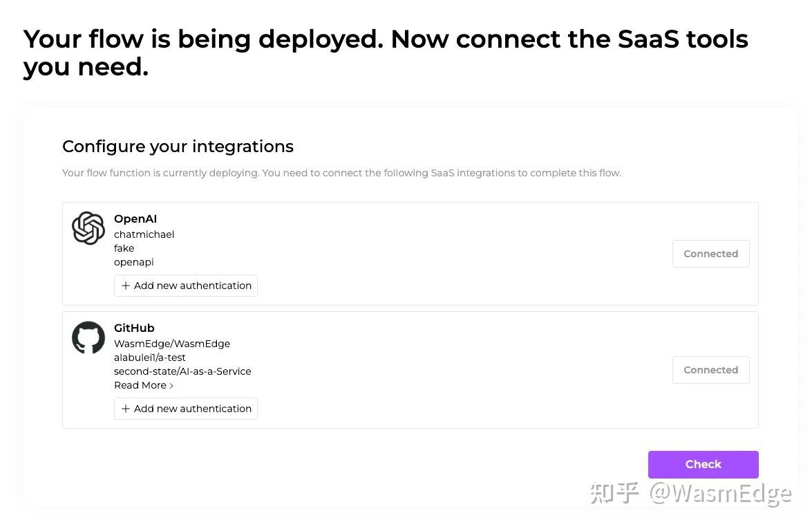This screenshot has height=529, width=812.
Task: Click the GitHub integration title
Action: tap(134, 328)
